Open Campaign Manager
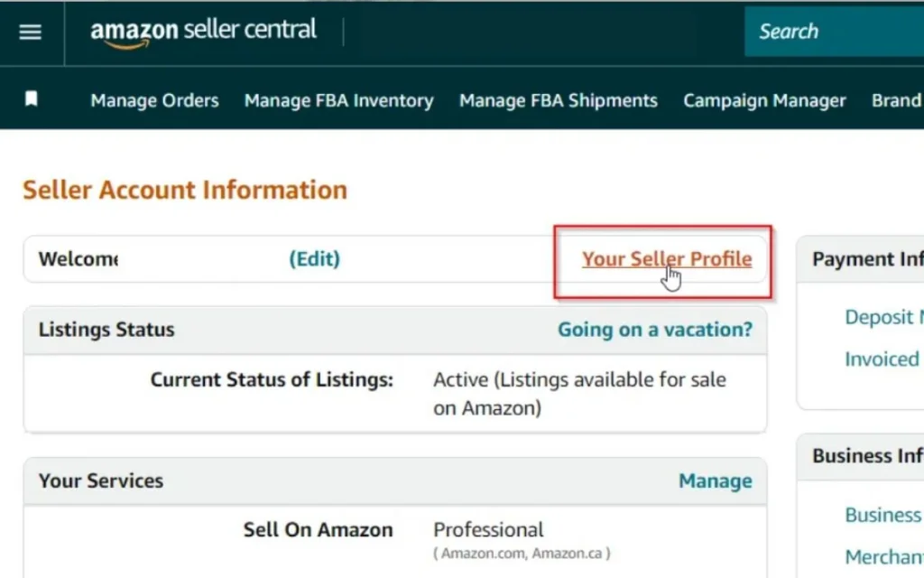This screenshot has width=924, height=578. coord(764,100)
